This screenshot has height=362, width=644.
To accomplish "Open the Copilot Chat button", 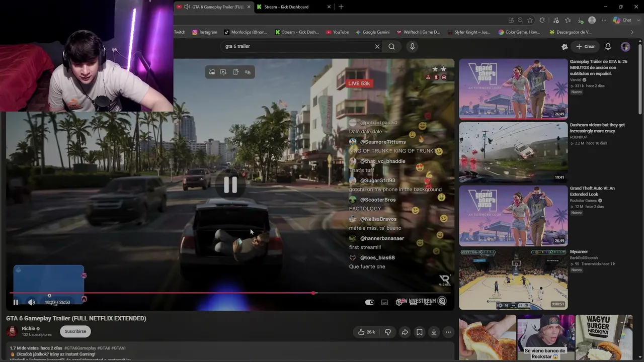I will pyautogui.click(x=622, y=20).
